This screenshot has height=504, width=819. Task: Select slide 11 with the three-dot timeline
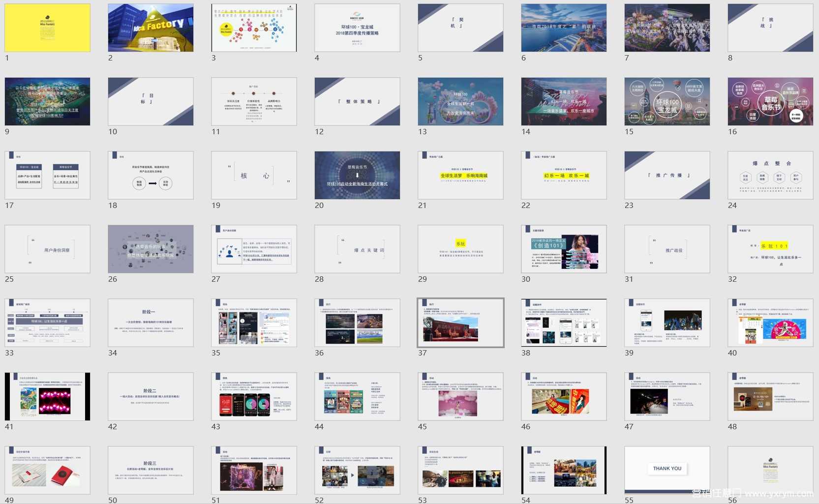[x=254, y=101]
